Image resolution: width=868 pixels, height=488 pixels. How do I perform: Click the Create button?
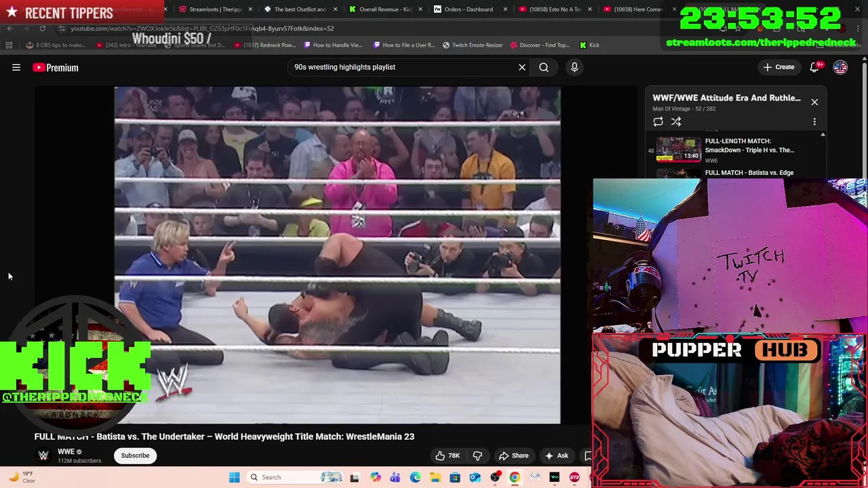778,67
